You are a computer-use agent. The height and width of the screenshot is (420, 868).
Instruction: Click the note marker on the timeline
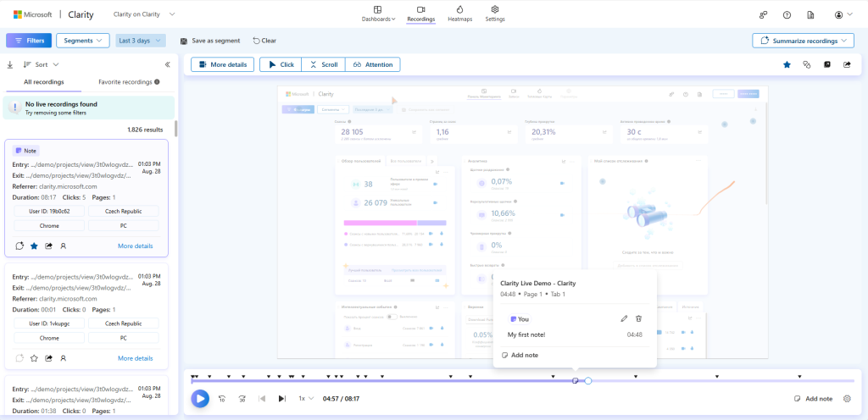[x=576, y=381]
